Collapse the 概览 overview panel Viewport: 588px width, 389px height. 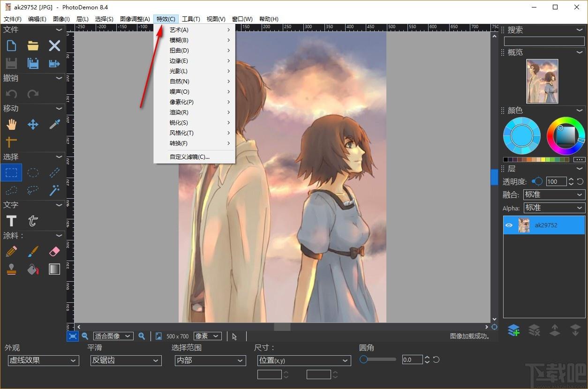pos(580,52)
